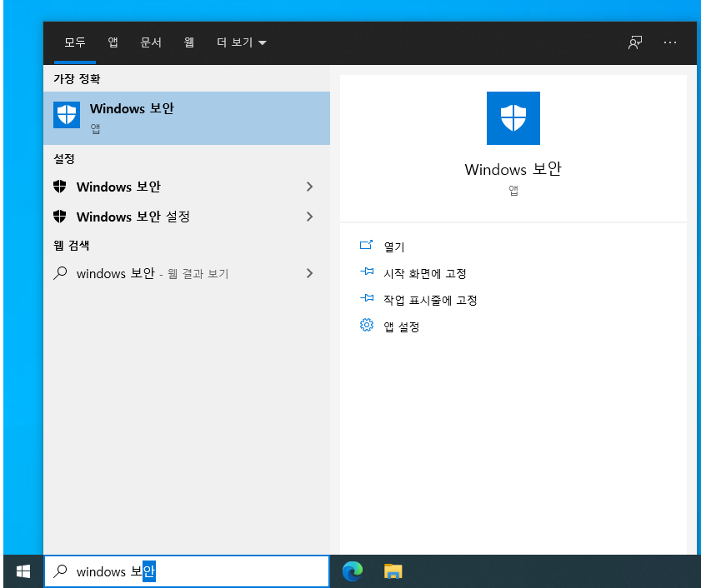
Task: Click the Windows 보안 text in 설정 section
Action: click(118, 187)
